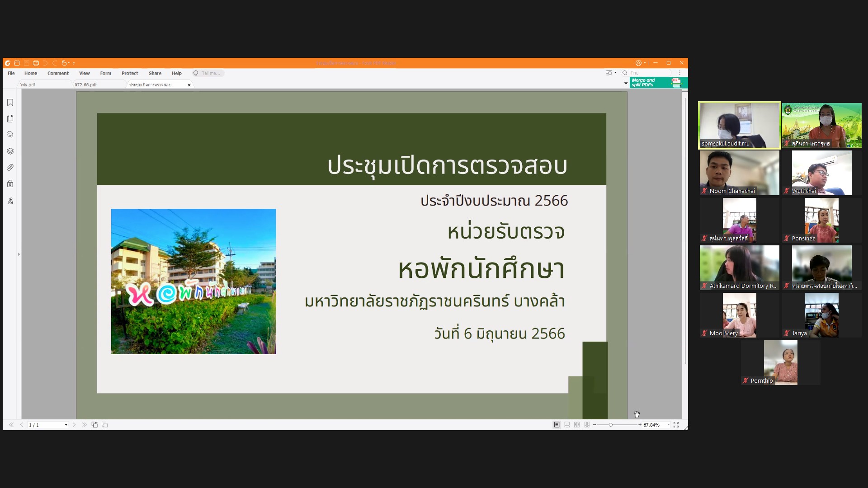Open the Comment ribbon tab

tap(58, 73)
